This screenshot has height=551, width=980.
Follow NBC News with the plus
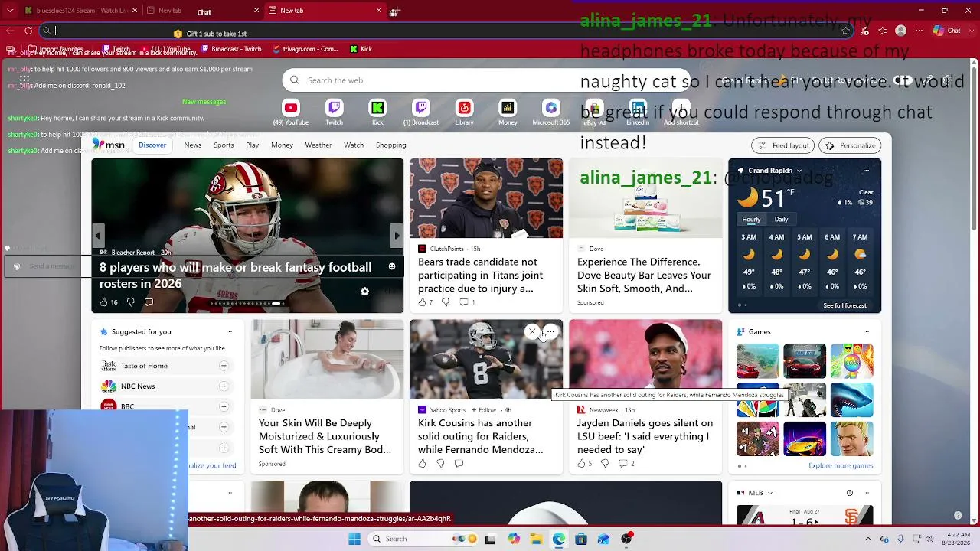(x=224, y=386)
